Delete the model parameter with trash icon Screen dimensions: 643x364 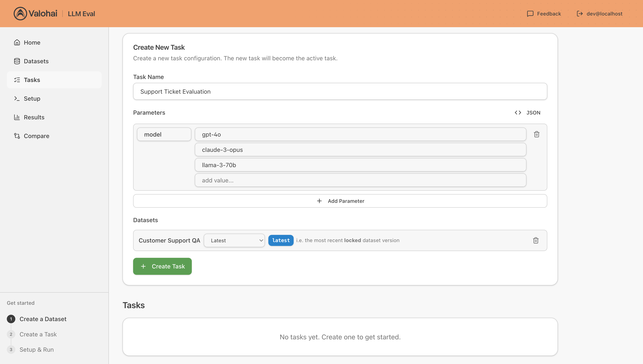coord(536,134)
